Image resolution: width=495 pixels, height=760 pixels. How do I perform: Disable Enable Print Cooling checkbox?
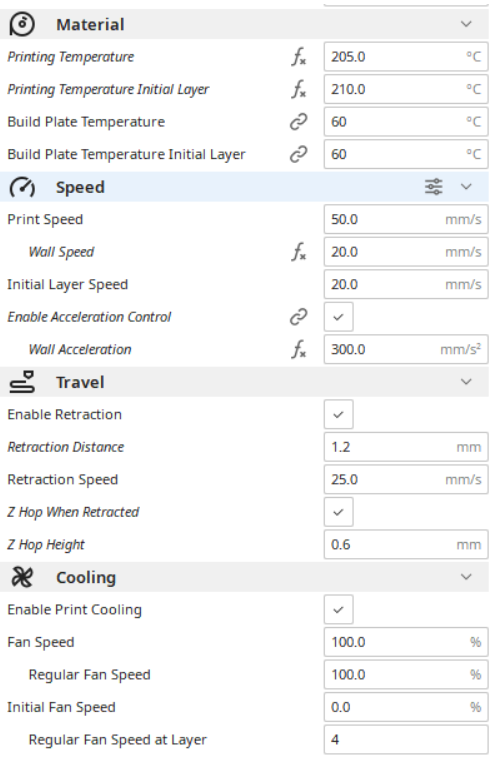[x=338, y=610]
